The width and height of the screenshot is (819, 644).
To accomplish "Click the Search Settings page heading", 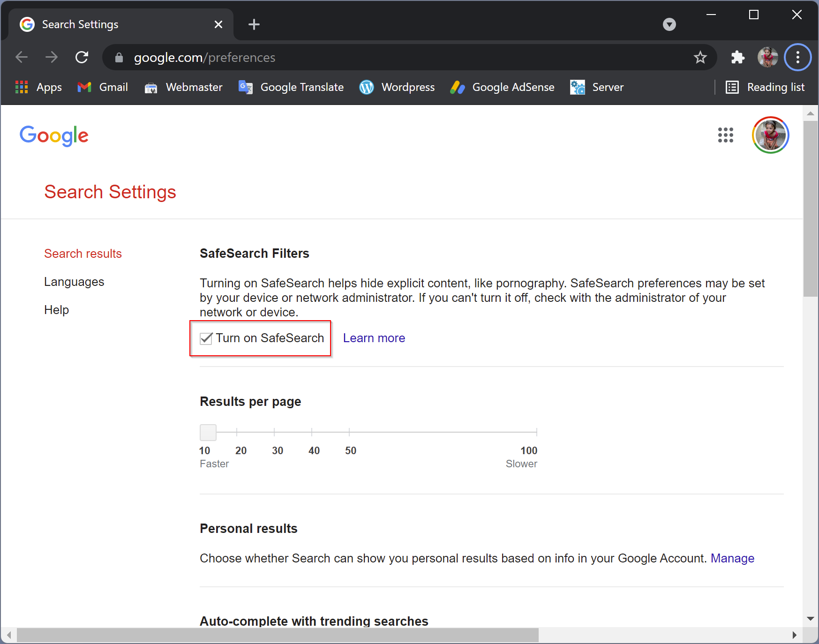I will click(x=110, y=192).
